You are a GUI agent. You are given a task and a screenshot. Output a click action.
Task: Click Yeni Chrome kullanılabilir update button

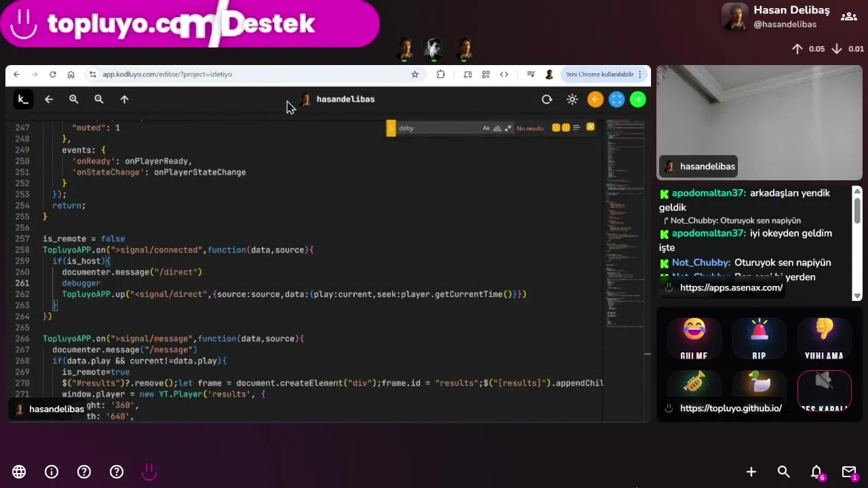coord(599,75)
